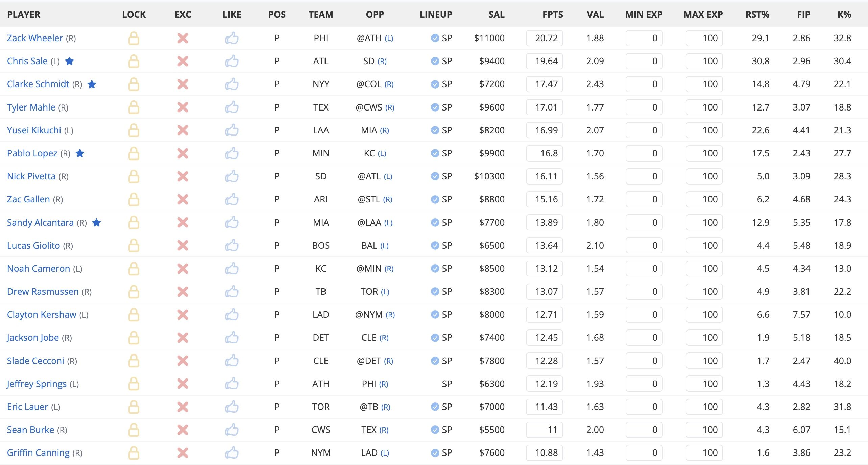Image resolution: width=868 pixels, height=465 pixels.
Task: Like Pablo Lopez using the thumbs-up icon
Action: coord(232,153)
